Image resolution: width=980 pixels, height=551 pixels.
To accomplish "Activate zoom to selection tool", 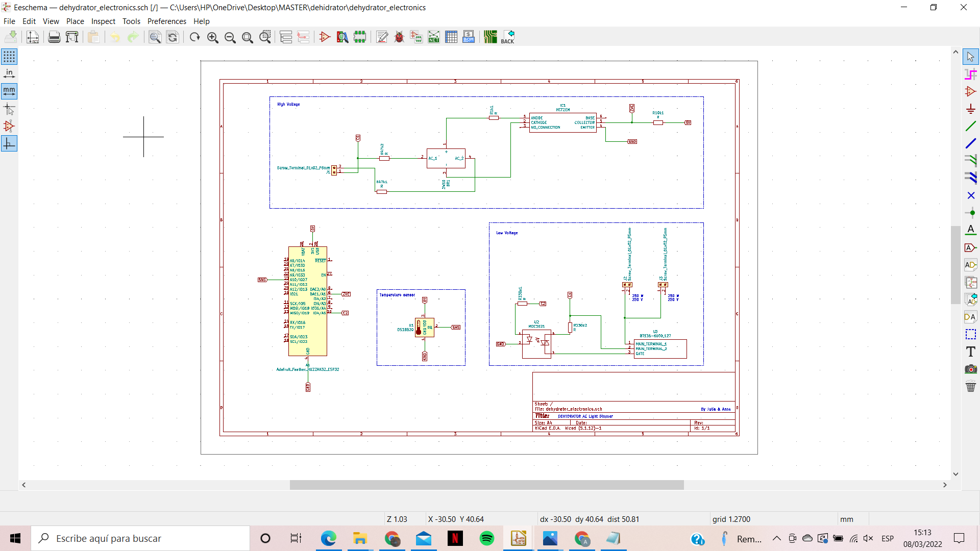I will [x=265, y=37].
